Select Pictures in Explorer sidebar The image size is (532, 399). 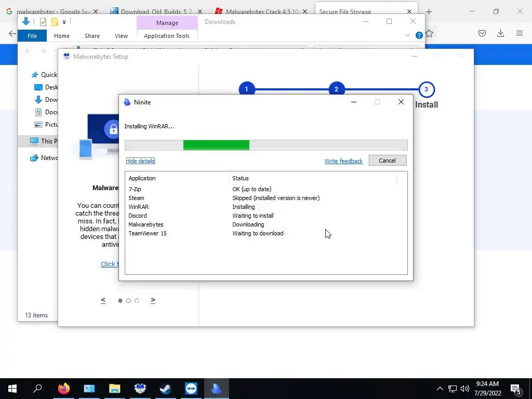tap(46, 125)
